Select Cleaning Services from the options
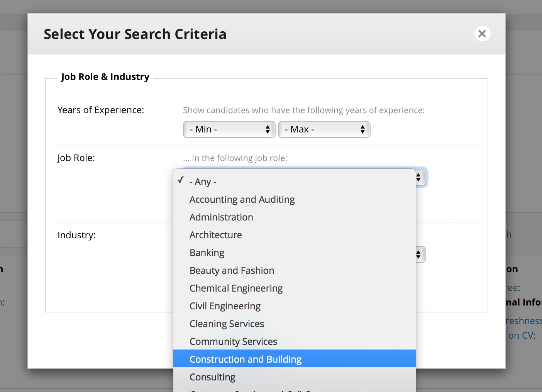Image resolution: width=542 pixels, height=392 pixels. point(227,324)
